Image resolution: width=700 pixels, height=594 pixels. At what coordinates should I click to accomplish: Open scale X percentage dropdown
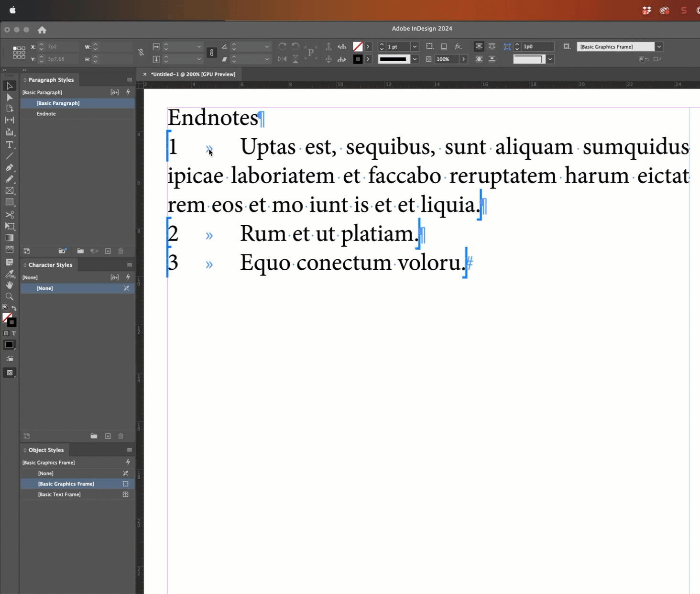point(199,46)
